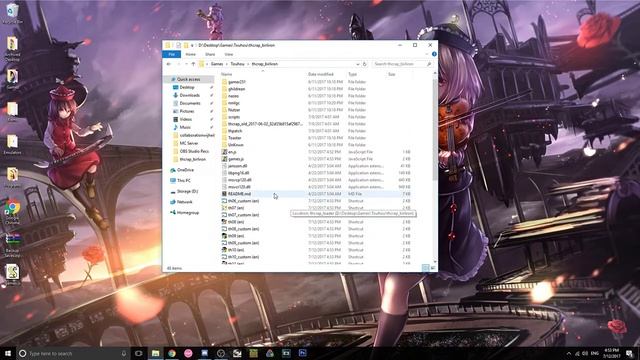Image resolution: width=640 pixels, height=360 pixels.
Task: Refresh the thcrap_brliron folder view
Action: point(364,64)
